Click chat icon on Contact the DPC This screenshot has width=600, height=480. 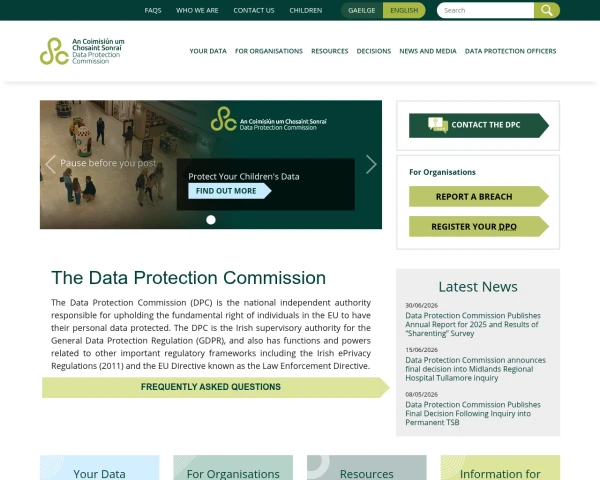[438, 125]
